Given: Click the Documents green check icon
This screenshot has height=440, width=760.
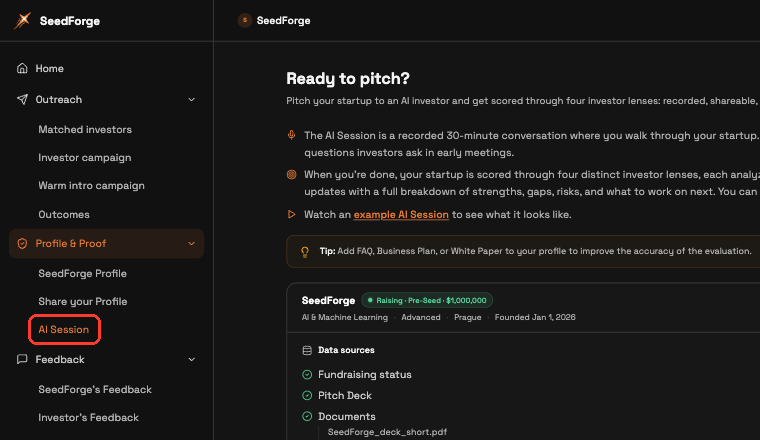Looking at the screenshot, I should point(307,416).
